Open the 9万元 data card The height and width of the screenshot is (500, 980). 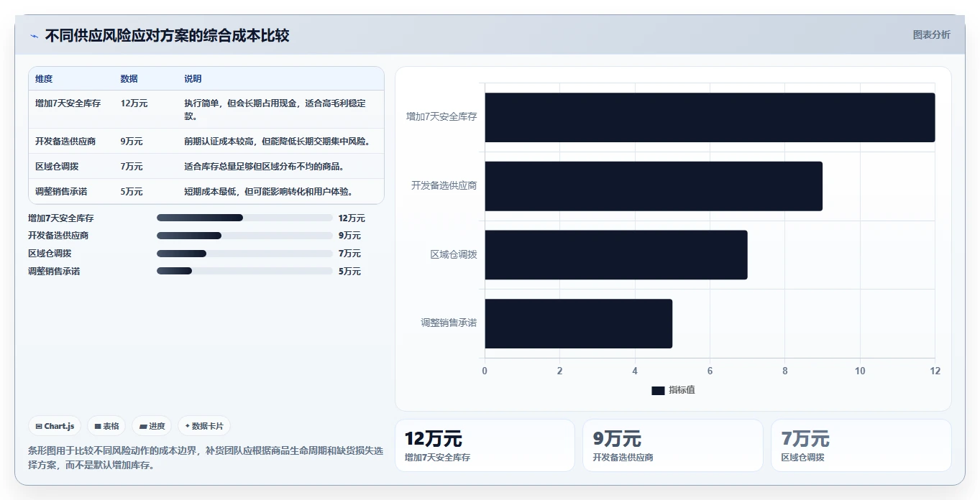[x=673, y=445]
